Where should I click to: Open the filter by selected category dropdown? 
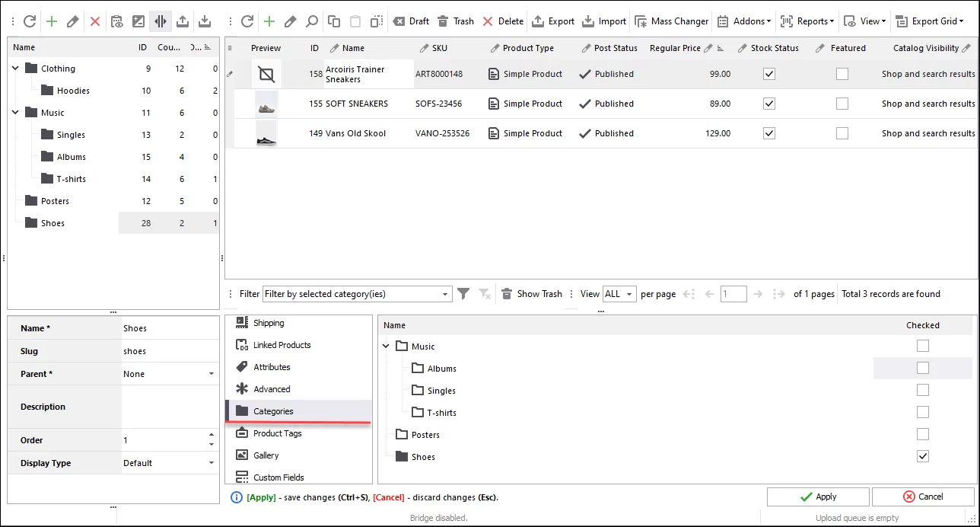(x=446, y=294)
